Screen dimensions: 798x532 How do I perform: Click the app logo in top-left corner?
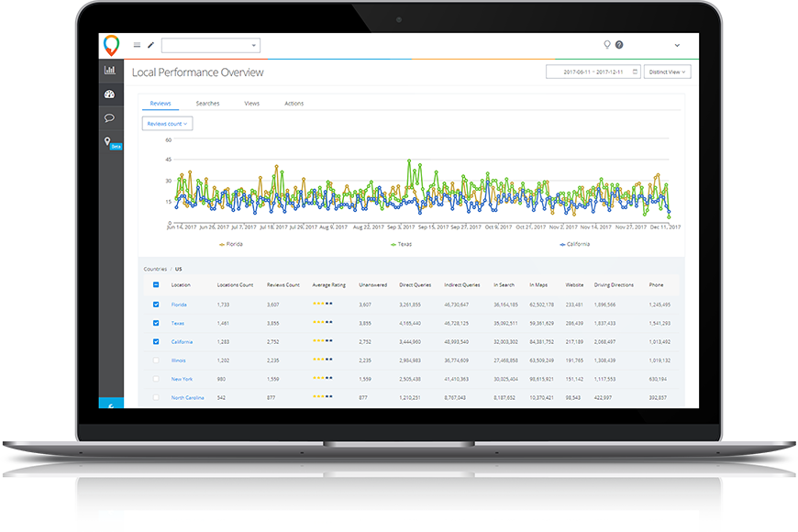110,45
